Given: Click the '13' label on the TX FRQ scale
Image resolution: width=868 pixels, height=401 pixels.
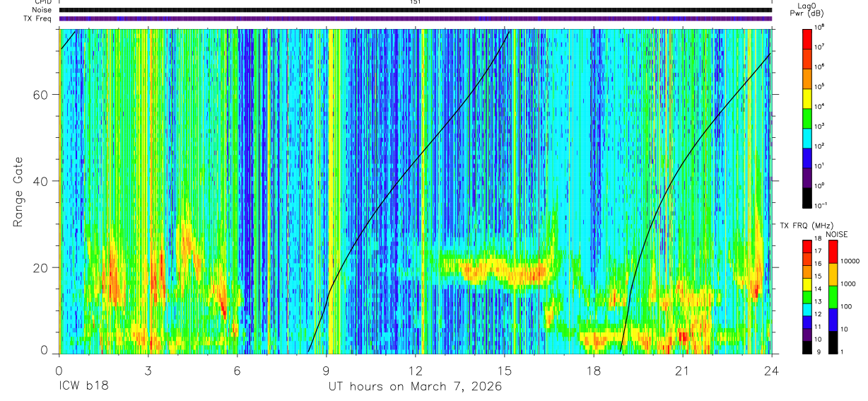Looking at the screenshot, I should coord(818,301).
